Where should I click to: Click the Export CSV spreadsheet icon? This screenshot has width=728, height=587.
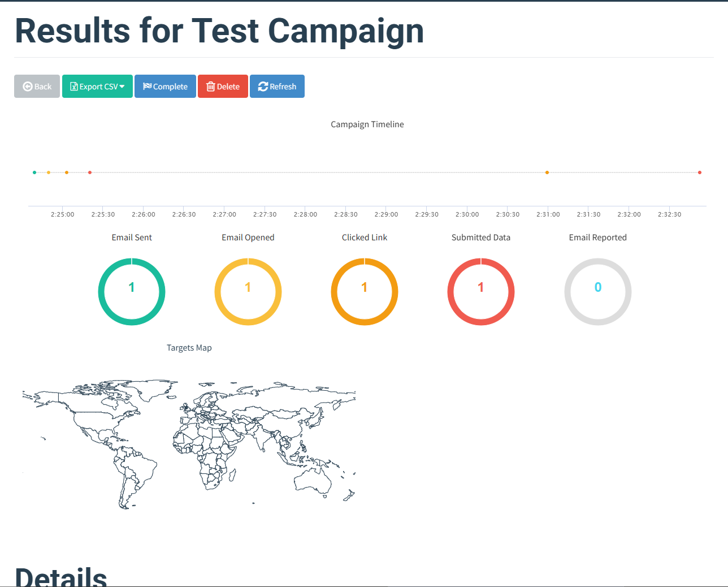tap(73, 87)
